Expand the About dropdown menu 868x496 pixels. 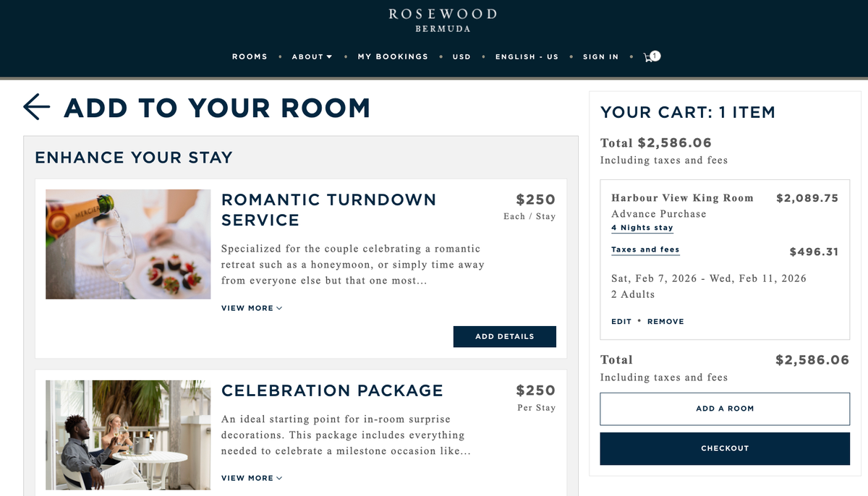coord(312,56)
